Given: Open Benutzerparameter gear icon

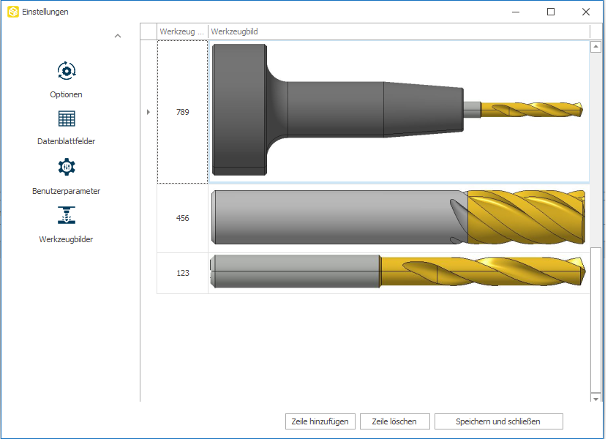Looking at the screenshot, I should click(x=66, y=166).
